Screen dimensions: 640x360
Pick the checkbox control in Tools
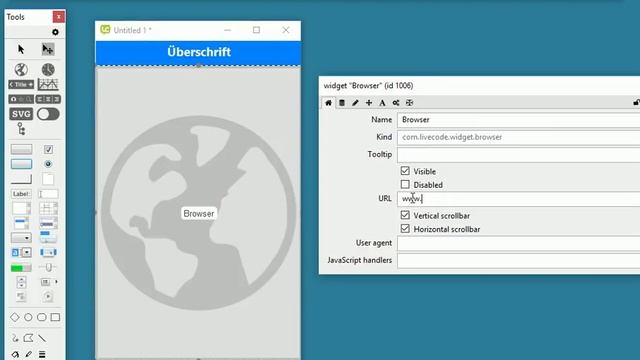[x=48, y=149]
